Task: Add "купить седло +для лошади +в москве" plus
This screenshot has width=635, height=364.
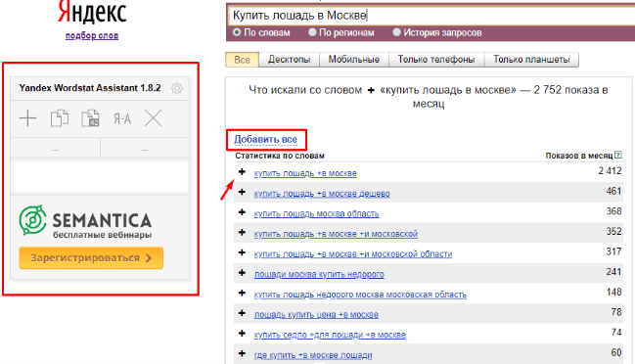Action: pos(242,334)
